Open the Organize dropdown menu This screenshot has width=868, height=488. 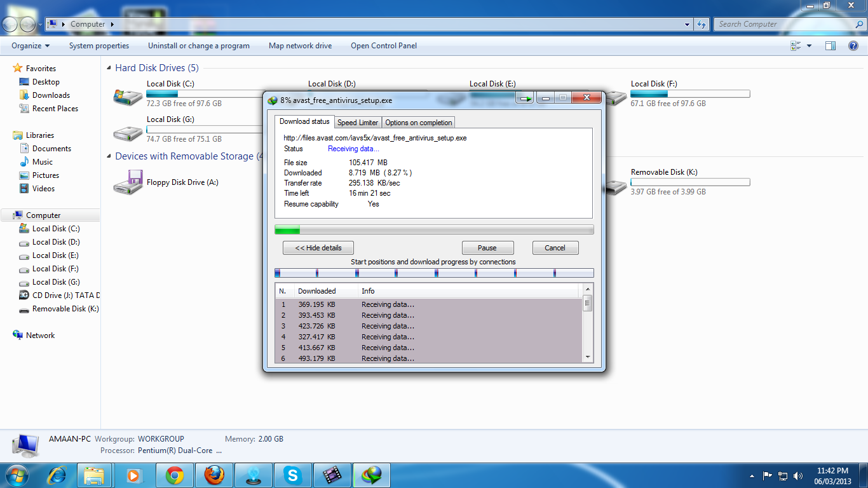31,46
